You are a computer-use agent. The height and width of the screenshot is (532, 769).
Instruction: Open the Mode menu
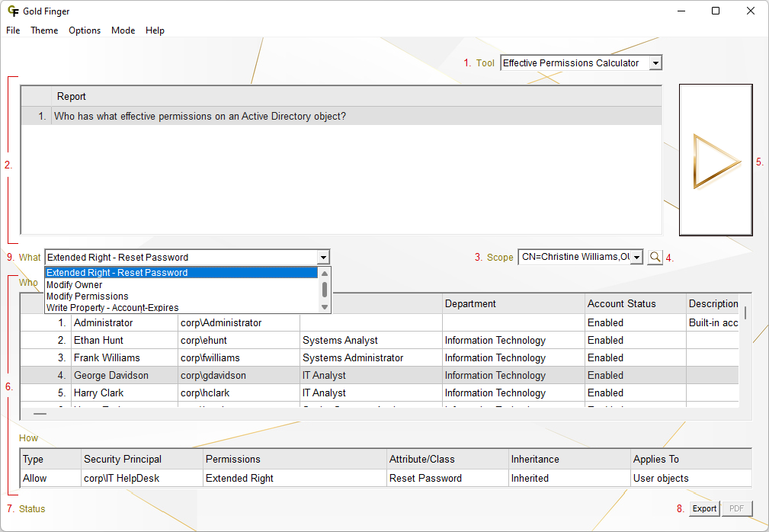point(123,30)
